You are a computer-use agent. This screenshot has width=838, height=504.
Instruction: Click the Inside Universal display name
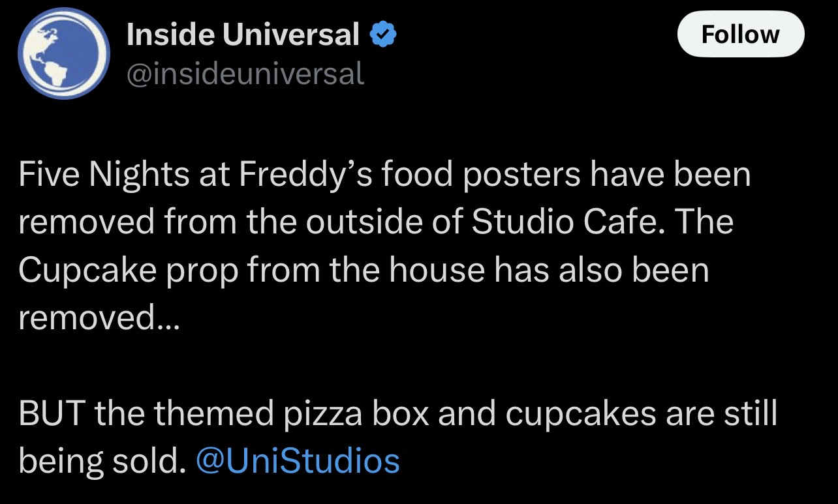tap(242, 34)
